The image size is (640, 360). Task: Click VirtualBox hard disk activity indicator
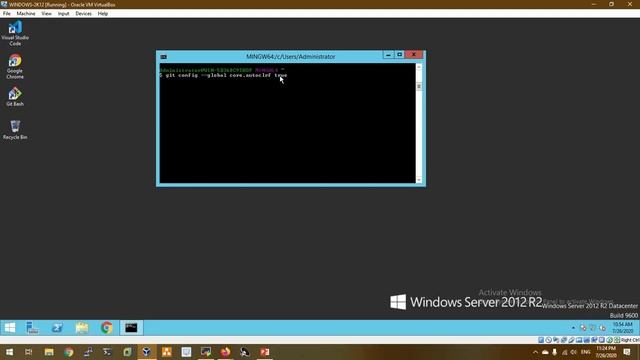541,340
